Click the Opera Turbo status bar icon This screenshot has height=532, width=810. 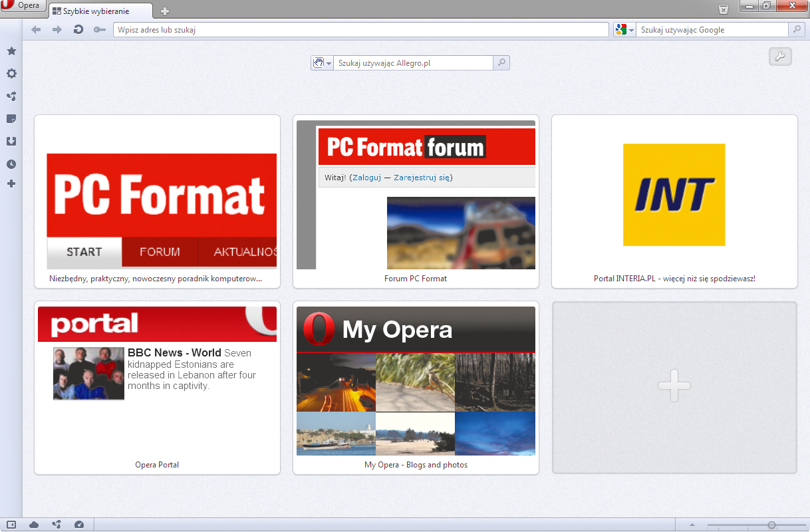79,525
